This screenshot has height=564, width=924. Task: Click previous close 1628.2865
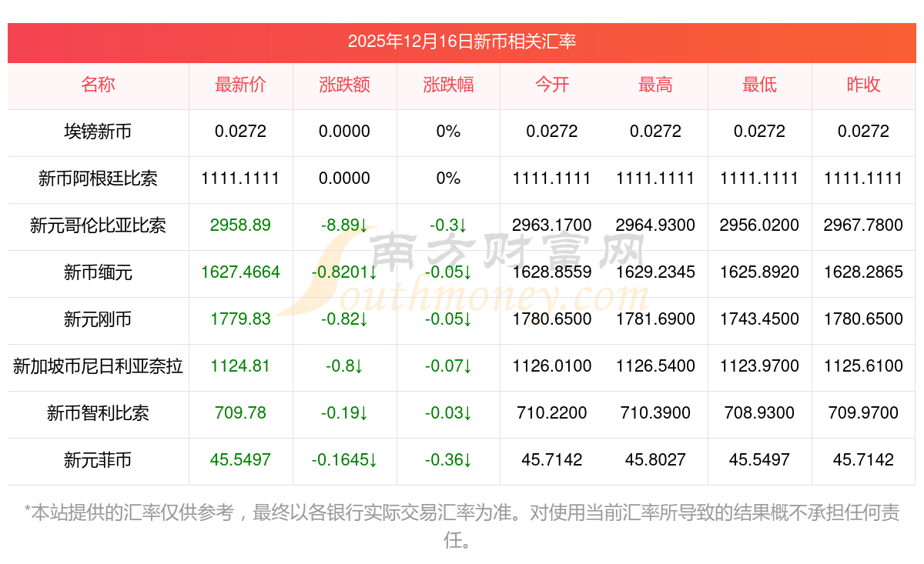click(x=863, y=272)
